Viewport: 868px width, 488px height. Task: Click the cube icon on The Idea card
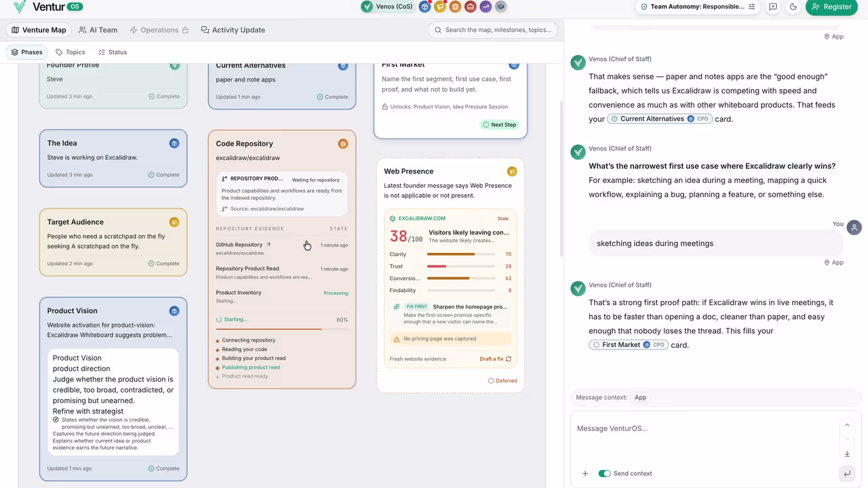coord(174,143)
